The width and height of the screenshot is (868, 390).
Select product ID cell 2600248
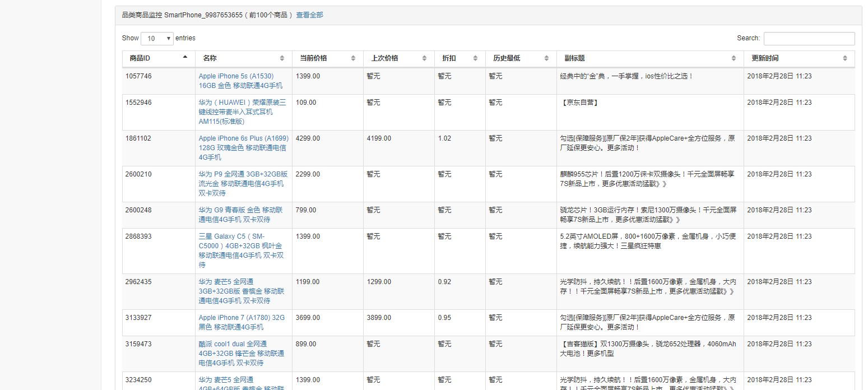click(138, 210)
